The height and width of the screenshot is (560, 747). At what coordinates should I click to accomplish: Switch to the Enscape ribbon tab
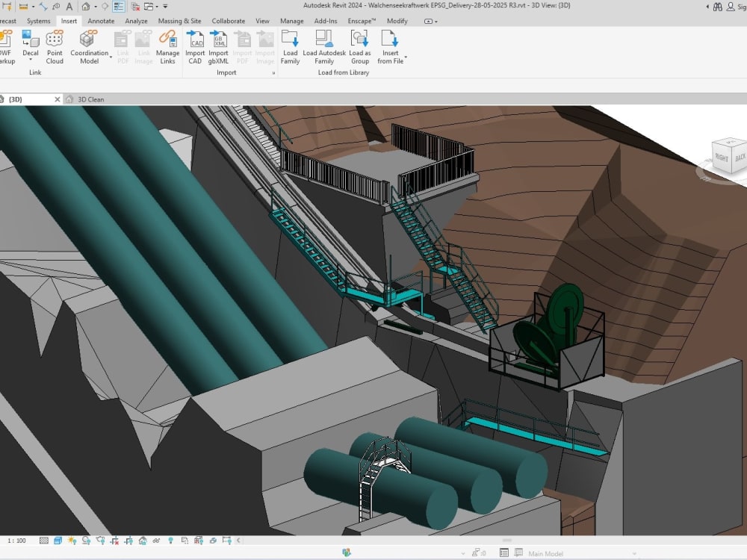coord(362,21)
